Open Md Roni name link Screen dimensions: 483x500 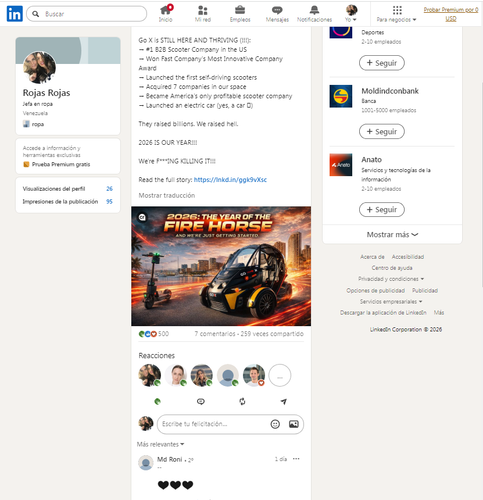click(170, 459)
